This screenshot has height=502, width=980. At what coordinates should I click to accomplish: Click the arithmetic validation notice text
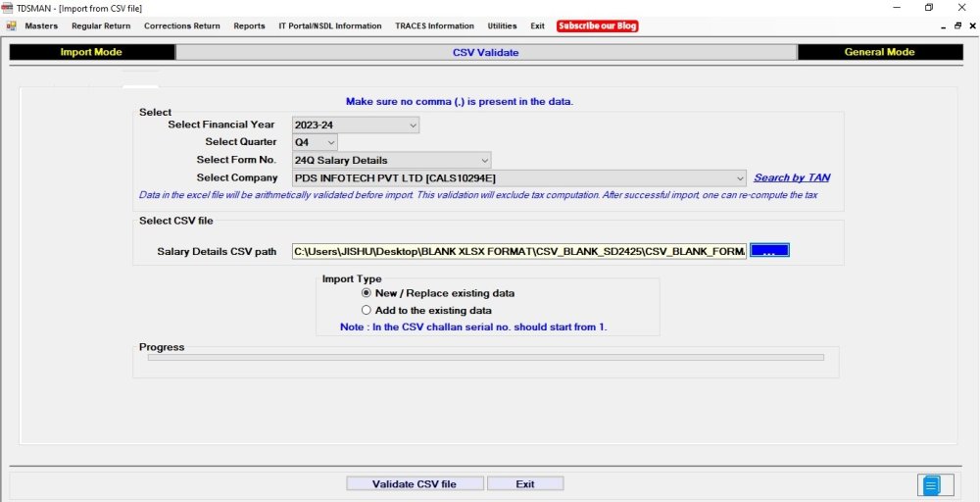478,195
